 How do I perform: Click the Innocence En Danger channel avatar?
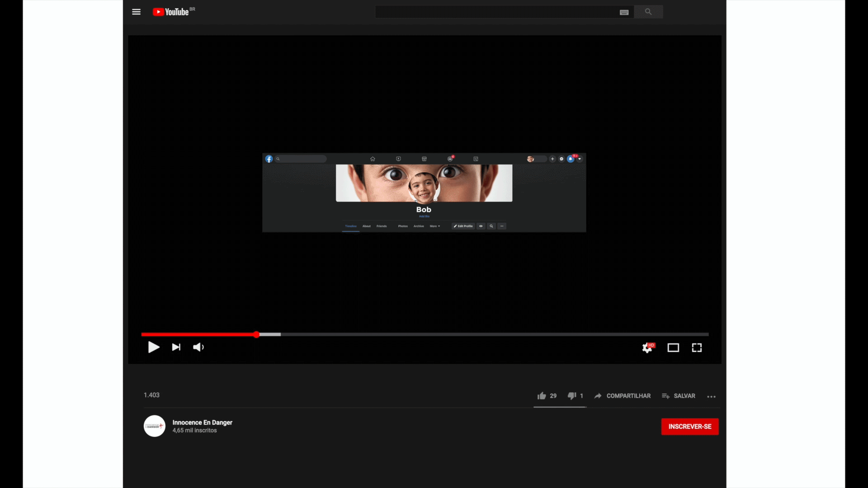click(x=155, y=426)
